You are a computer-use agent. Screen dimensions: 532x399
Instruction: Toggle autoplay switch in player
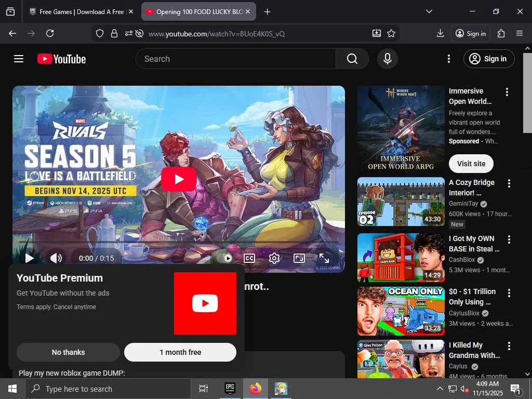tap(224, 258)
